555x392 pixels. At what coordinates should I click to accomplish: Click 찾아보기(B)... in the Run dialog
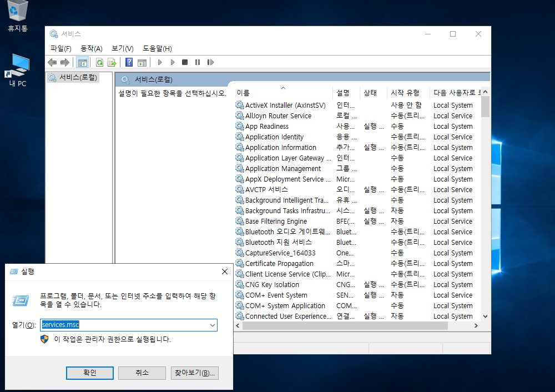click(x=195, y=373)
